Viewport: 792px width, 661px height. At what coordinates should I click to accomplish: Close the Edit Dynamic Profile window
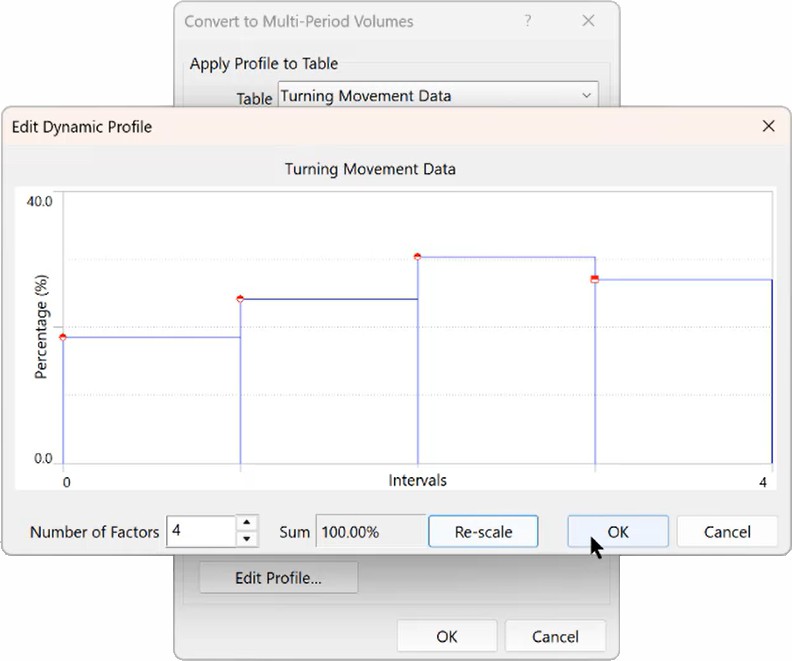(768, 126)
